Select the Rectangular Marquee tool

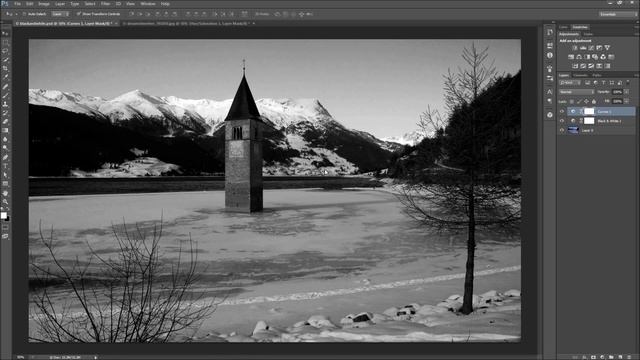(x=6, y=42)
